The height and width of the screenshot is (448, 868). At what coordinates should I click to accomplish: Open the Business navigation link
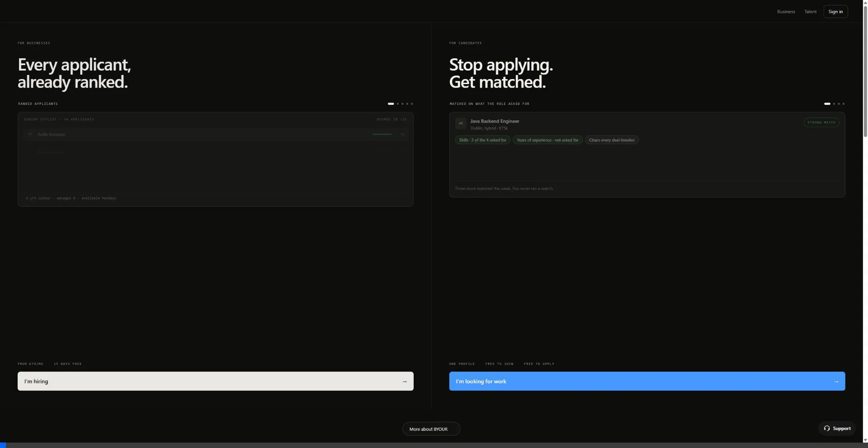(786, 12)
